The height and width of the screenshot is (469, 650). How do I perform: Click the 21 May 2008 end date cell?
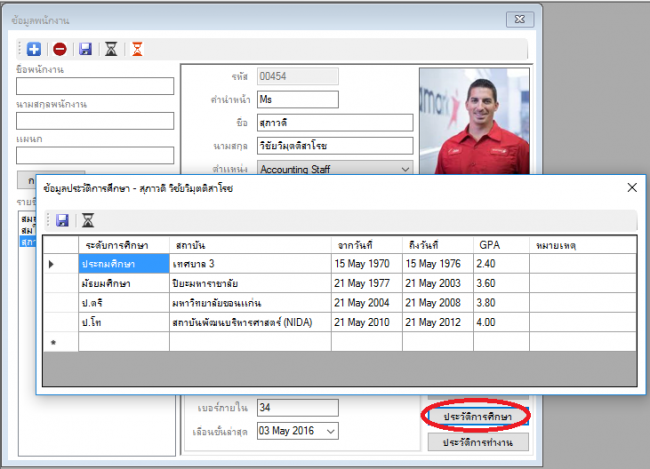[438, 303]
